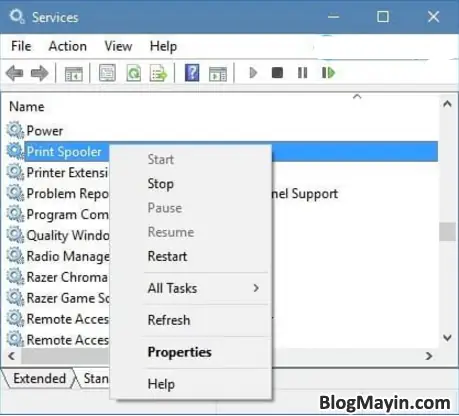Image resolution: width=459 pixels, height=416 pixels.
Task: Click the Show/Hide Console Tree icon
Action: 74,73
